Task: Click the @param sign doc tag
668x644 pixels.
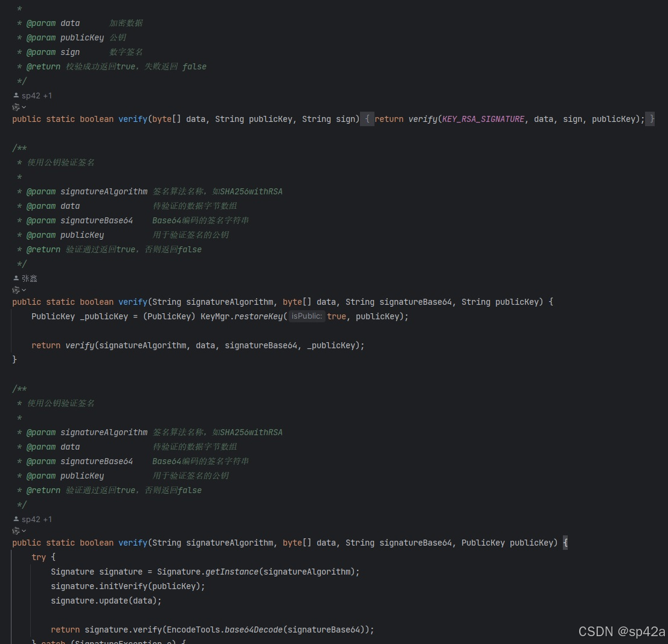Action: click(53, 53)
